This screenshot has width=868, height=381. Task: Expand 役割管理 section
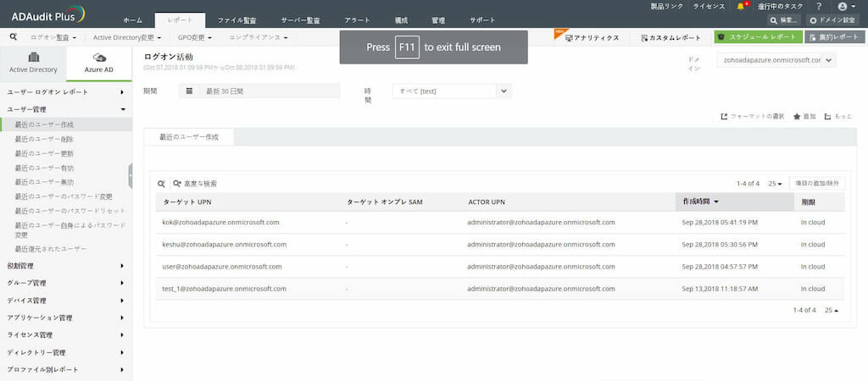coord(66,266)
